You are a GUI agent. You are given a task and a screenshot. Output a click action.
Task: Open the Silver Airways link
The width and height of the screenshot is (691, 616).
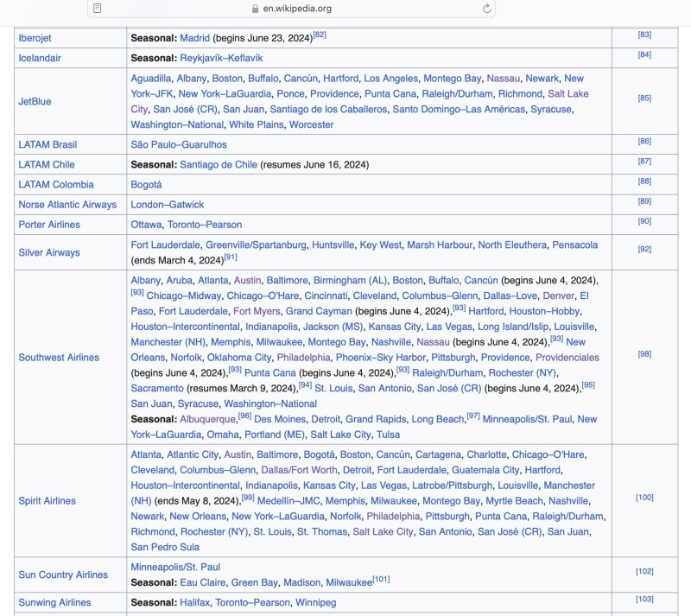click(x=49, y=252)
